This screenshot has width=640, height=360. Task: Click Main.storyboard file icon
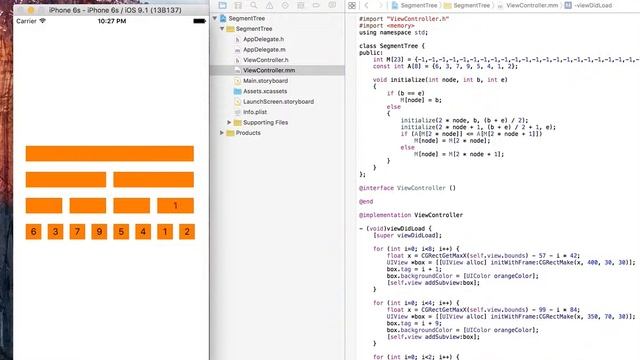238,81
